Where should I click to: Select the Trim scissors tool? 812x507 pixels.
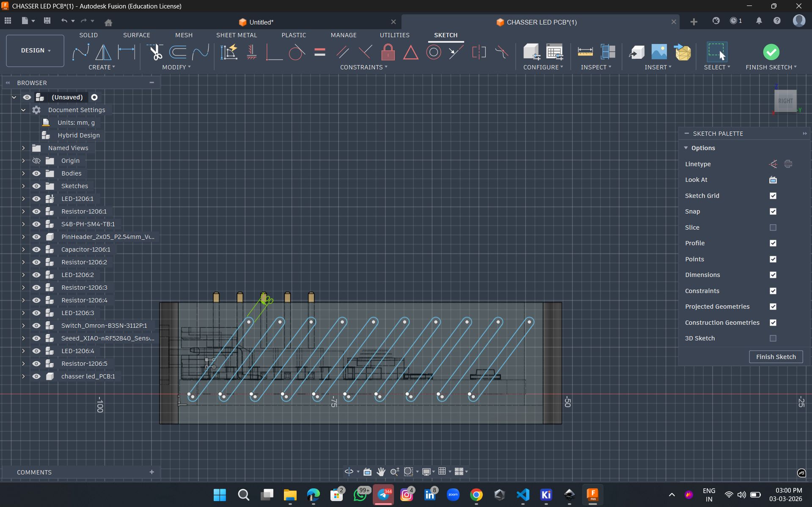click(155, 52)
